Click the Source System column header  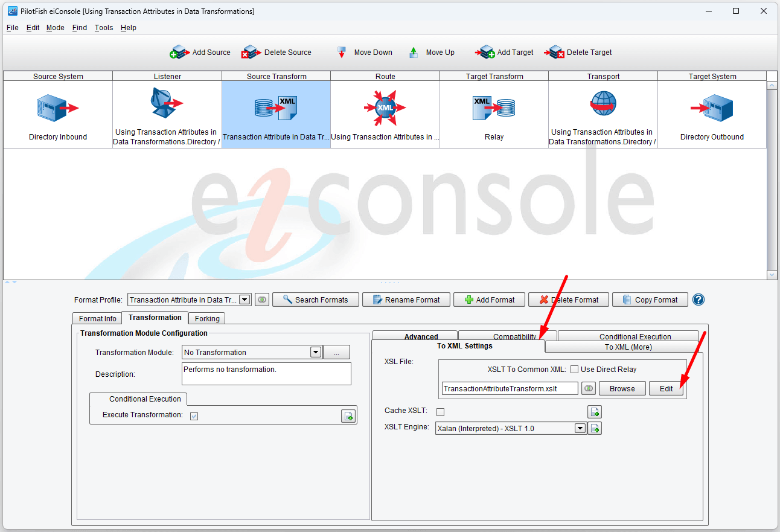pos(58,76)
